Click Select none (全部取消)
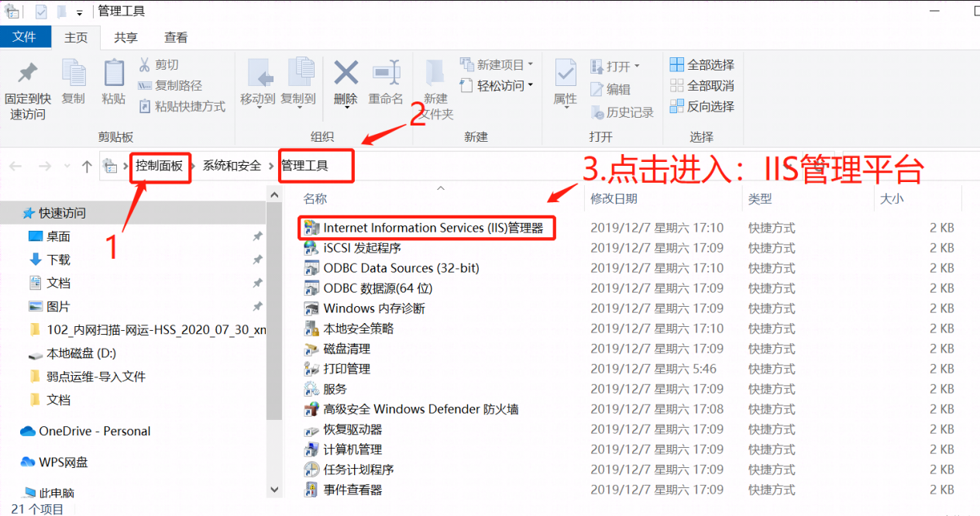 702,85
